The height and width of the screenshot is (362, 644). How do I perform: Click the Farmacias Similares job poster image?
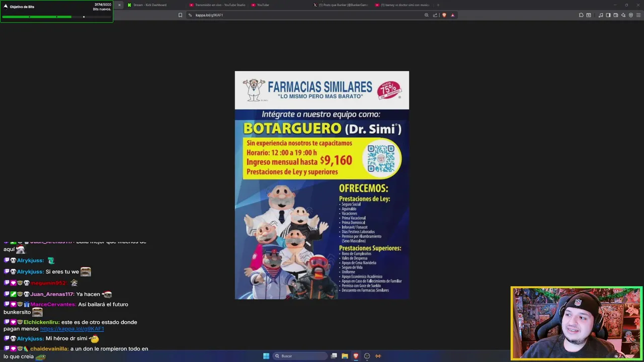click(322, 185)
